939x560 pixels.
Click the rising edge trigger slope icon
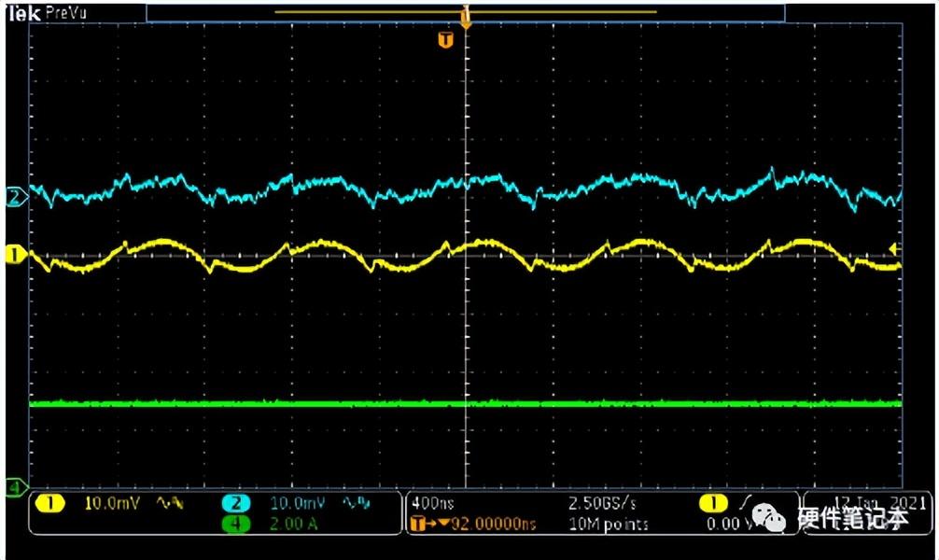click(x=743, y=504)
